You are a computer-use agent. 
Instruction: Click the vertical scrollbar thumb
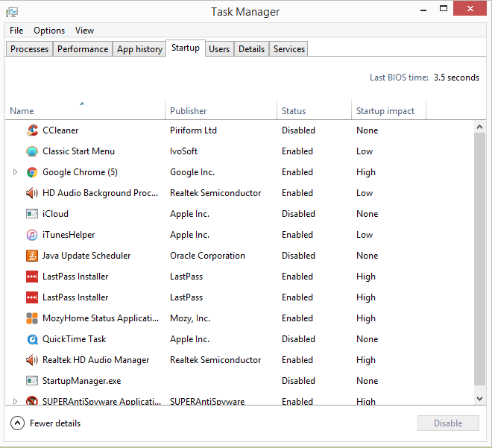pos(479,259)
